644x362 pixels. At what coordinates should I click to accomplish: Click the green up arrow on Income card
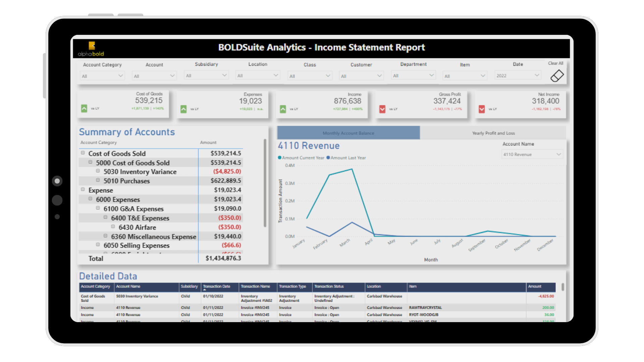point(283,109)
